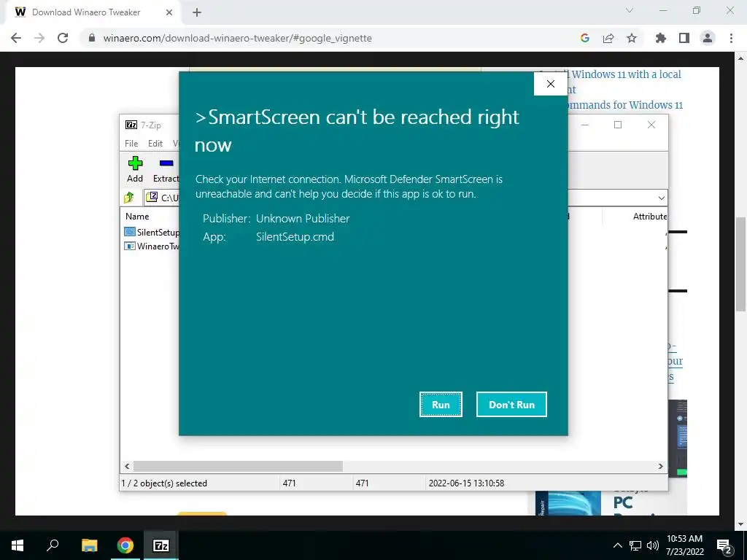
Task: Open the Windows Start menu
Action: [x=18, y=545]
